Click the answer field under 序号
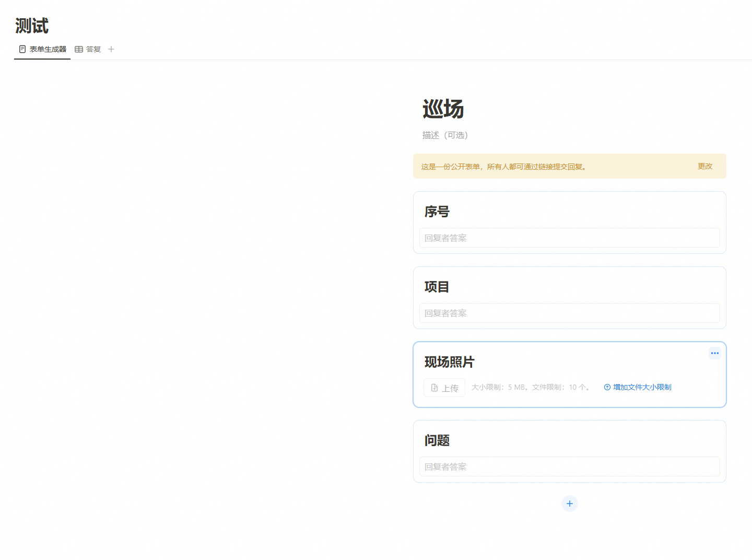Image resolution: width=752 pixels, height=560 pixels. click(569, 238)
